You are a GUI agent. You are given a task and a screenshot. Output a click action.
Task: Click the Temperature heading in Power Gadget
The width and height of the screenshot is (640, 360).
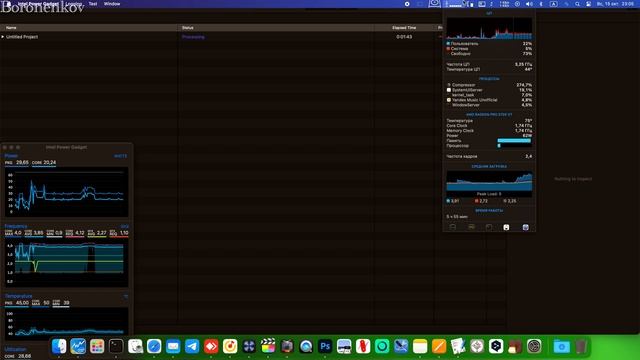(x=18, y=296)
